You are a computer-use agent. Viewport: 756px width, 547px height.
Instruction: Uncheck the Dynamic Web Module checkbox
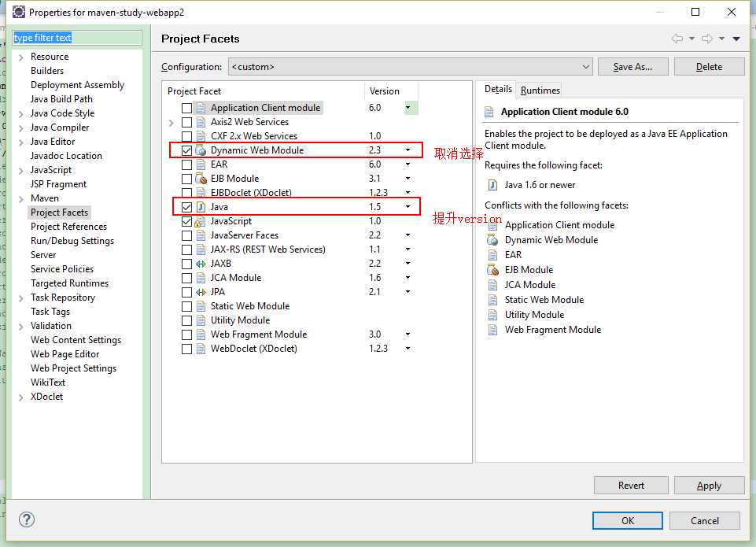[186, 150]
